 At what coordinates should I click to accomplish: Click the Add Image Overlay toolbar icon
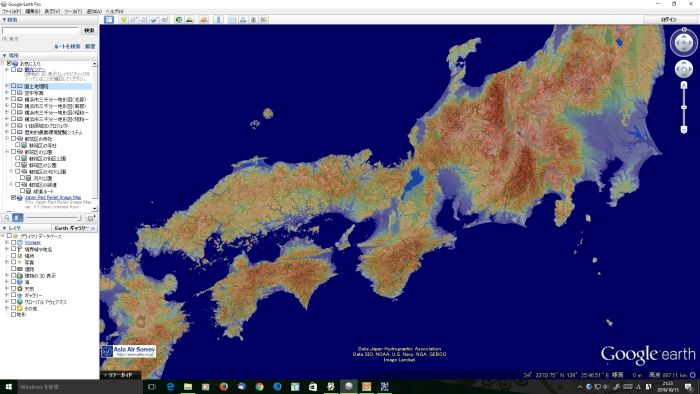tap(154, 20)
